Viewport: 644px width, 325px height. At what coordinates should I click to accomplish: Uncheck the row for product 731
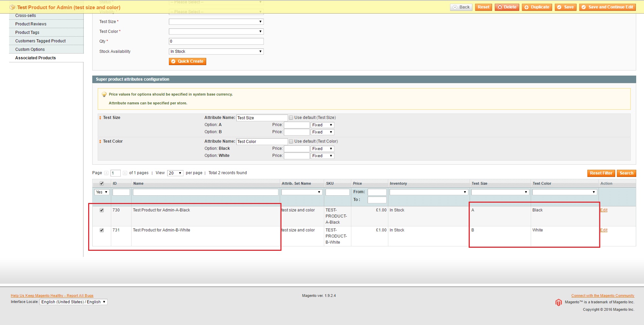[x=102, y=230]
